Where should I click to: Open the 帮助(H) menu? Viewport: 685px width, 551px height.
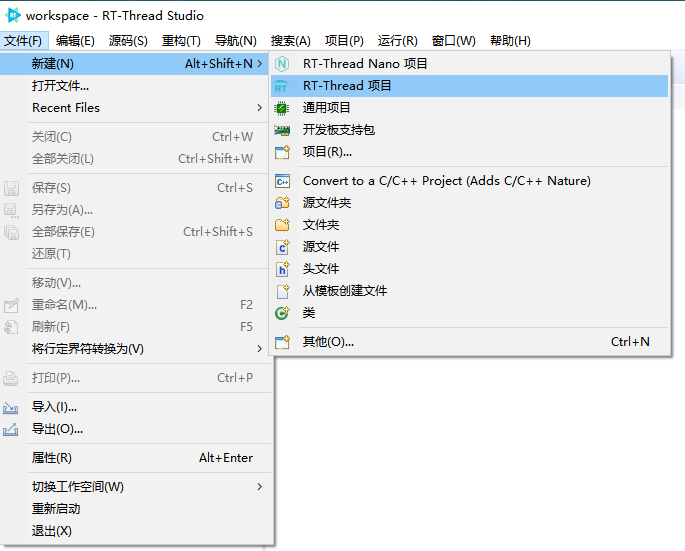tap(510, 41)
